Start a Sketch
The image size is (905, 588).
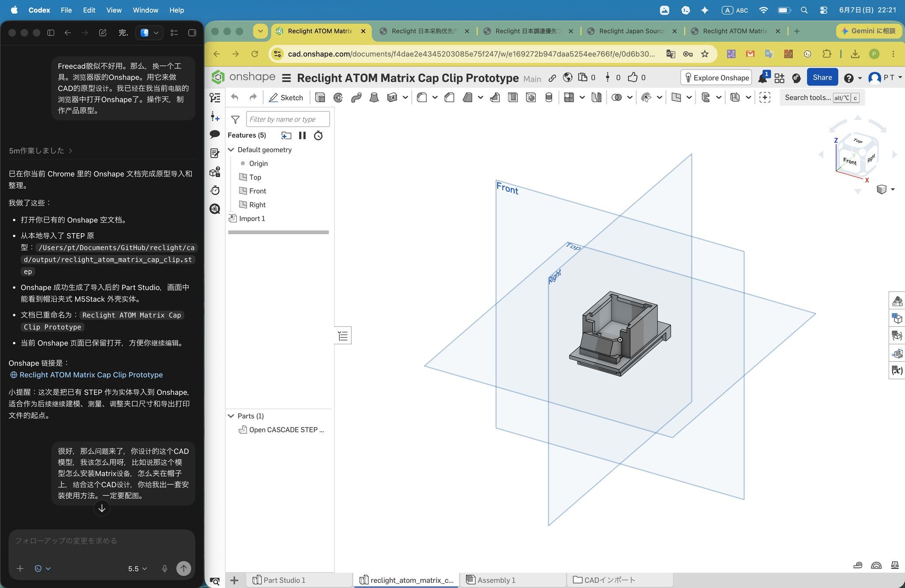pos(286,98)
